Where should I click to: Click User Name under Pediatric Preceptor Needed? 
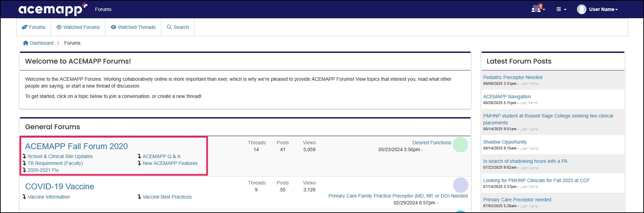tap(529, 83)
